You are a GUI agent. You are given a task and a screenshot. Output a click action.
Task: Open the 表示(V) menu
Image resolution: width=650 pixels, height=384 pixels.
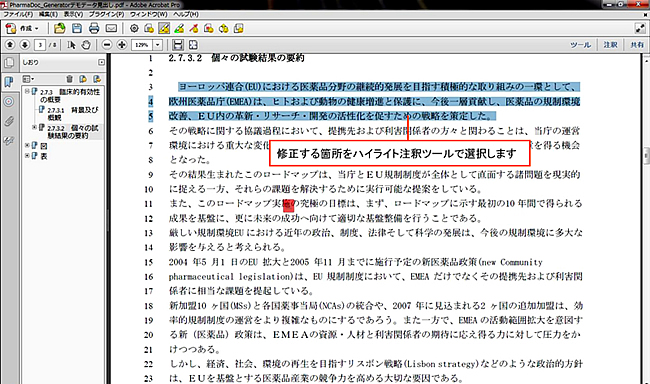(x=73, y=14)
